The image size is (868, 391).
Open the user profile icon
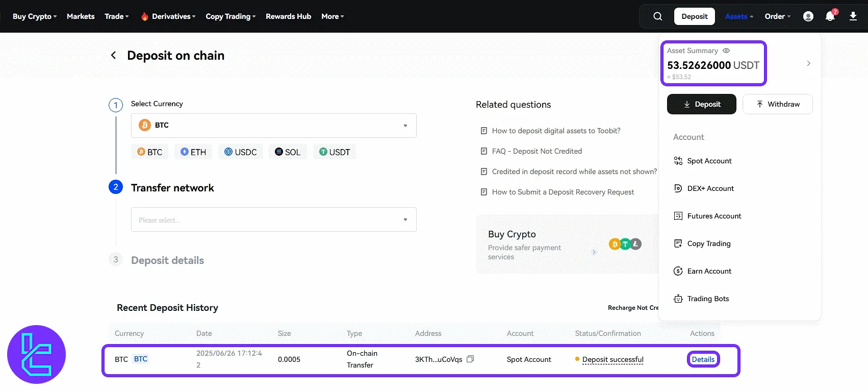point(808,16)
